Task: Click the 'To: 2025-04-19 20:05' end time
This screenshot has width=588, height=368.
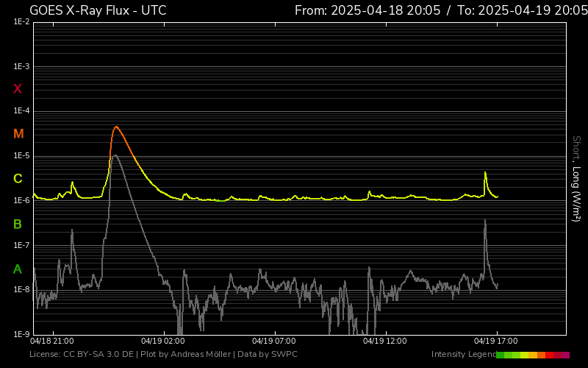Action: (x=523, y=10)
